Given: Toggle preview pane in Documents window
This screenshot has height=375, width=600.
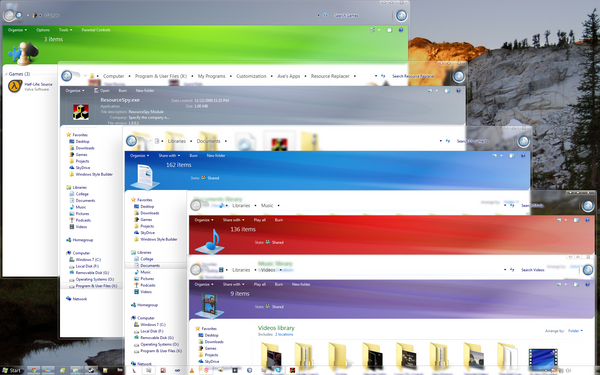Looking at the screenshot, I should pos(512,156).
